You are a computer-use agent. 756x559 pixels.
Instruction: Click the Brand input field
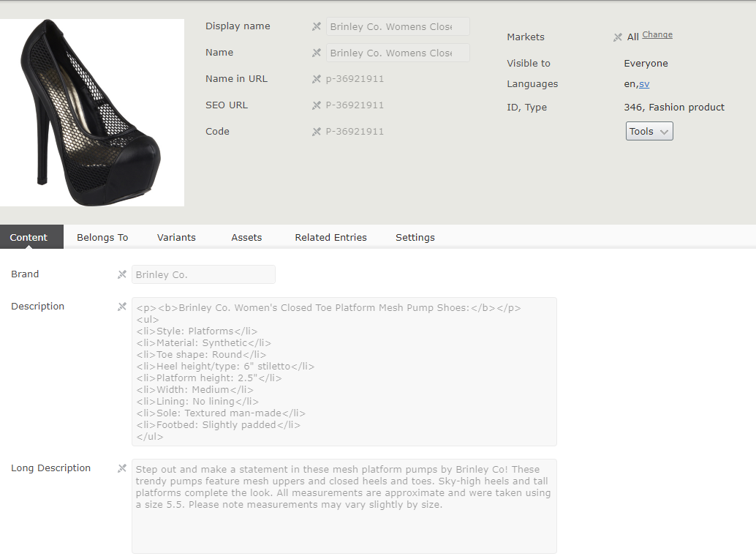[x=203, y=274]
